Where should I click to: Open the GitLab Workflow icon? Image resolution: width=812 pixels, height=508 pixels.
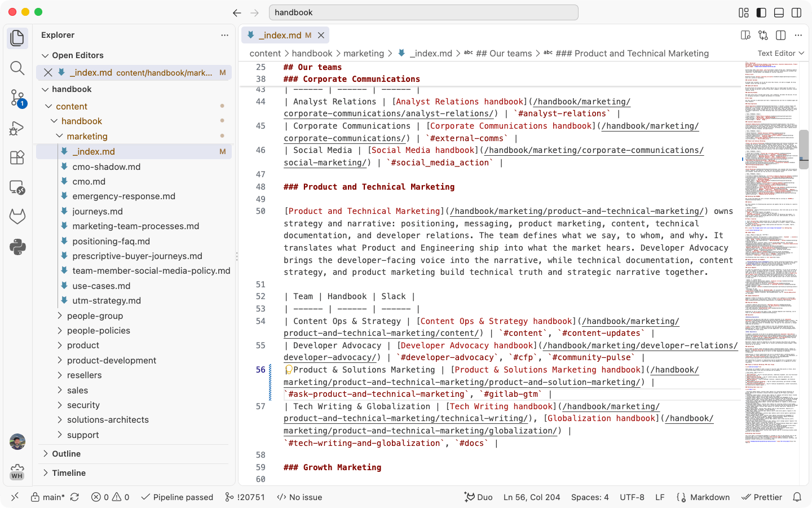click(17, 217)
